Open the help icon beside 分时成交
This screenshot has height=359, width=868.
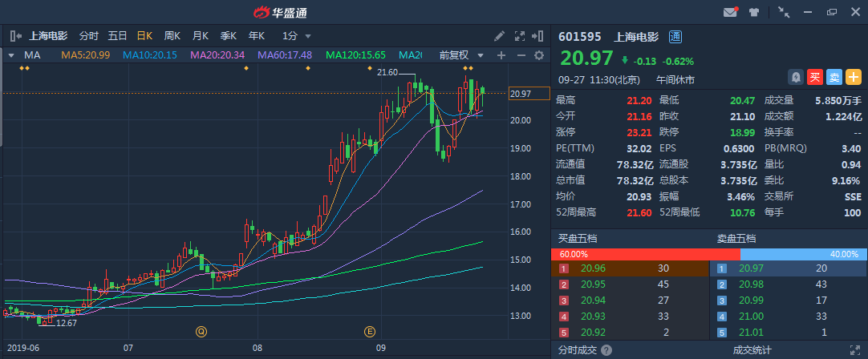606,350
